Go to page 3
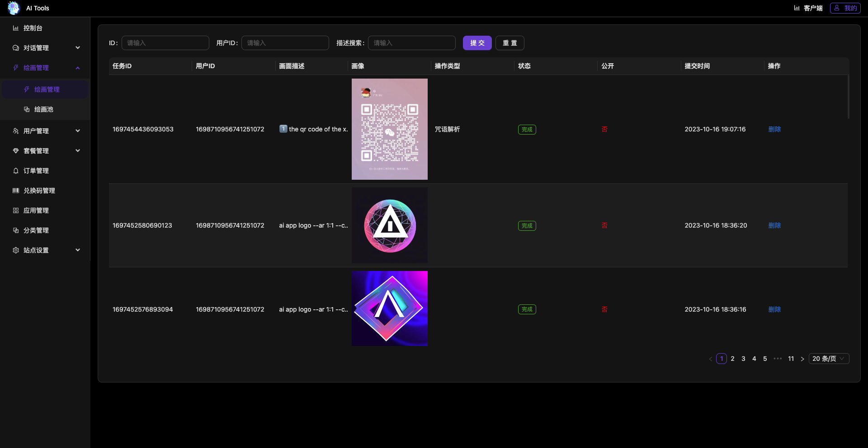 743,359
